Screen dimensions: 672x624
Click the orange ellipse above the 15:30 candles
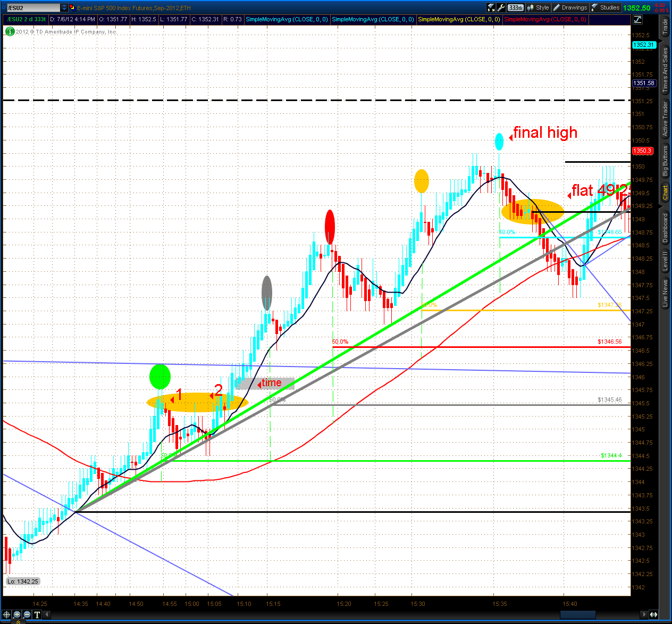422,181
